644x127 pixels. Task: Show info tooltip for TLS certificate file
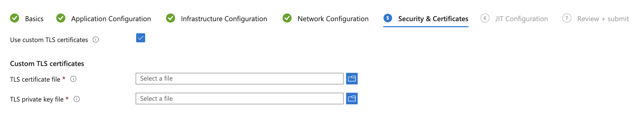tap(73, 79)
